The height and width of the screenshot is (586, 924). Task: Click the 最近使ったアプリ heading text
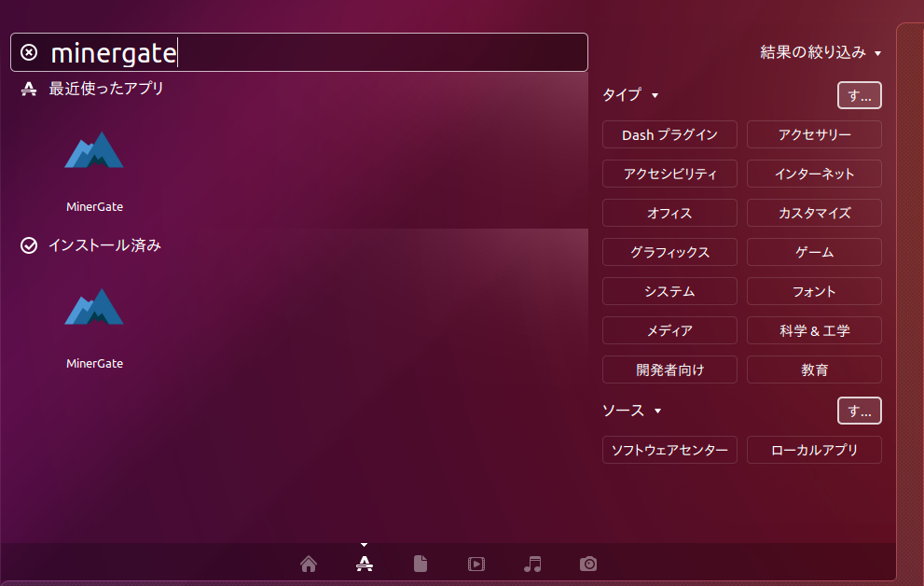(106, 89)
